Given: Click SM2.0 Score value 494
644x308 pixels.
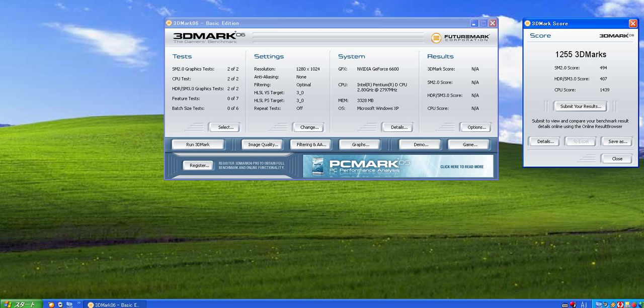Looking at the screenshot, I should pos(604,68).
